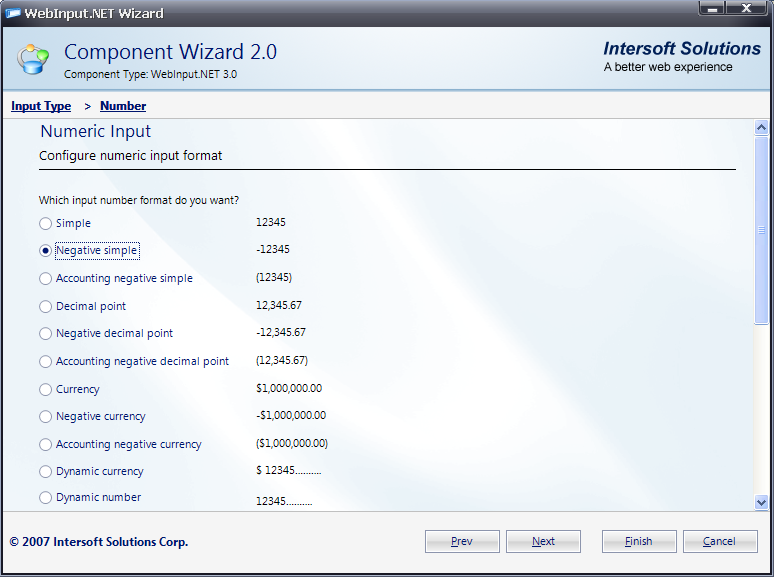Click the WebInput.NET Wizard title bar icon

[13, 13]
